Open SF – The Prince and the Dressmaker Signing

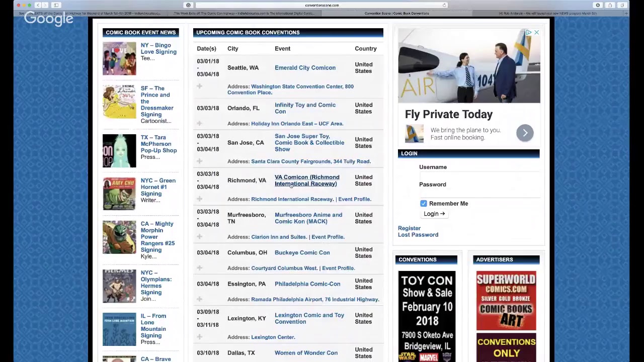click(157, 102)
